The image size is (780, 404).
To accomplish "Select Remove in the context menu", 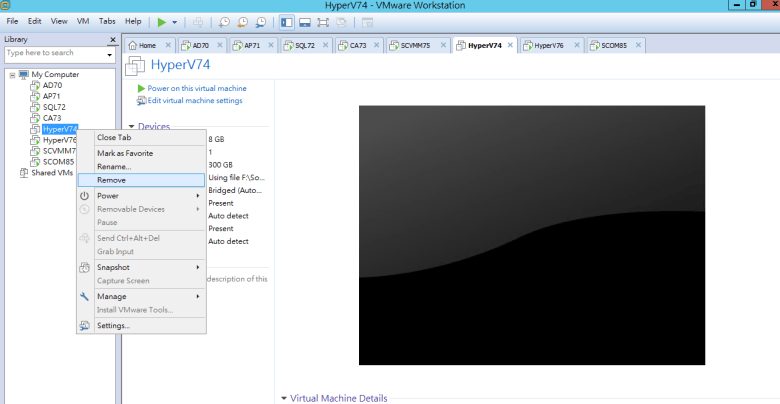I will [111, 180].
